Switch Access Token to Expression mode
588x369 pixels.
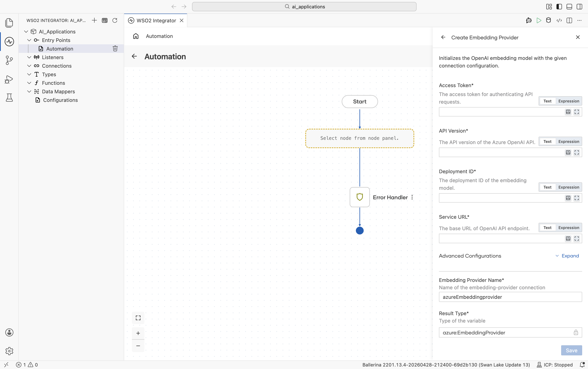click(569, 101)
